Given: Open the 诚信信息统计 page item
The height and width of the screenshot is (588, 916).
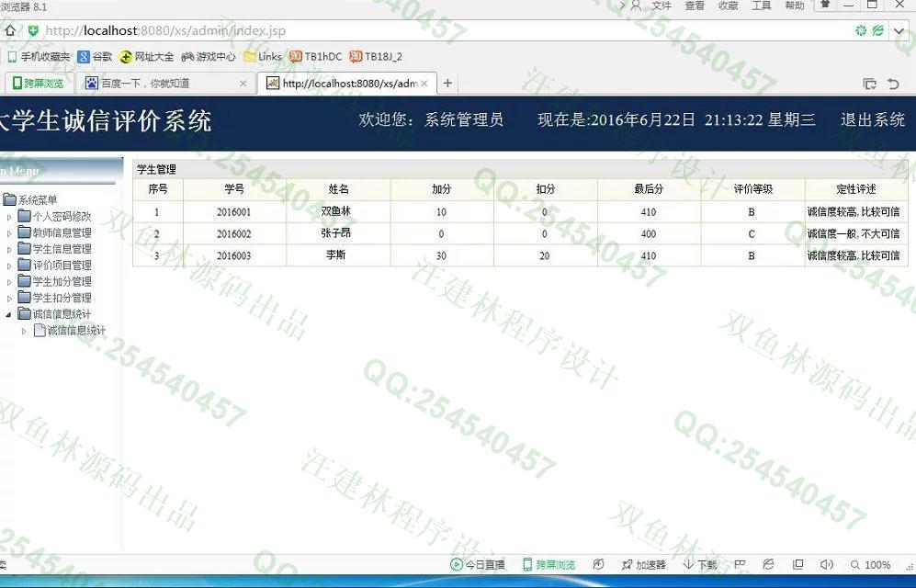Looking at the screenshot, I should pos(70,331).
